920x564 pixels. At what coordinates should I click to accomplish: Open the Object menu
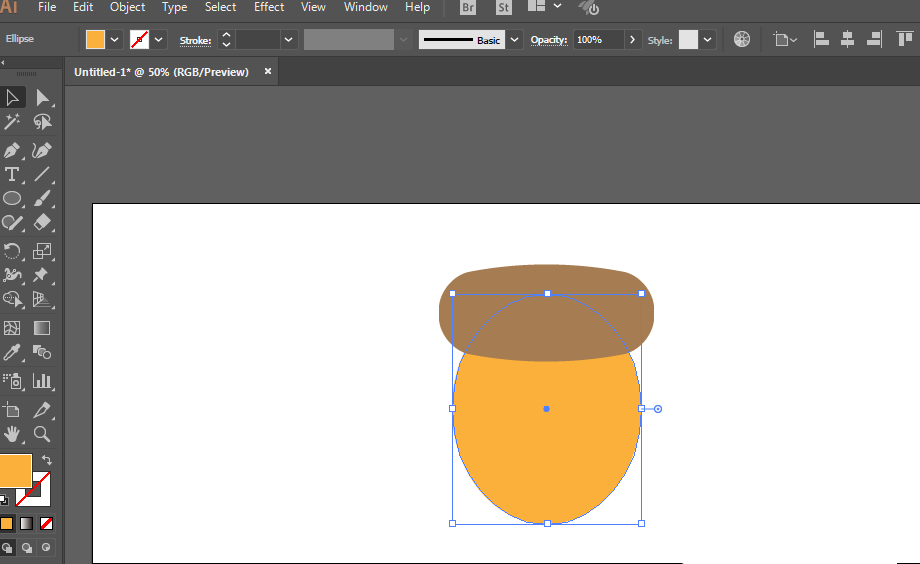point(127,7)
